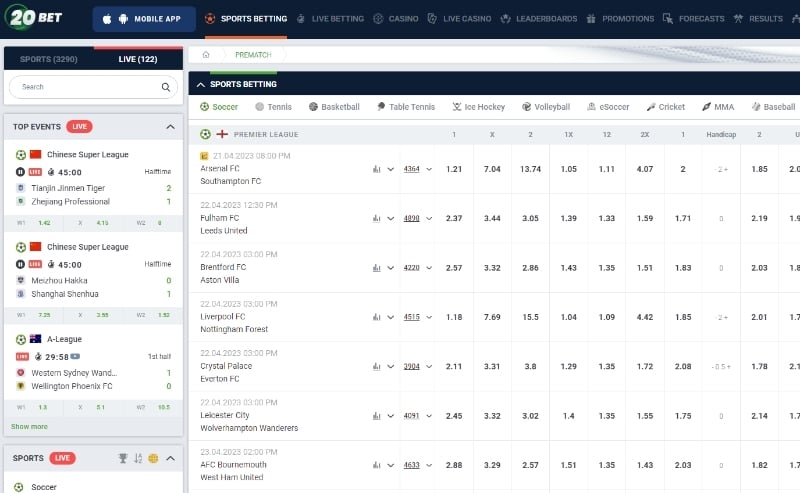The height and width of the screenshot is (493, 800).
Task: Collapse the left Sports panel
Action: [170, 458]
